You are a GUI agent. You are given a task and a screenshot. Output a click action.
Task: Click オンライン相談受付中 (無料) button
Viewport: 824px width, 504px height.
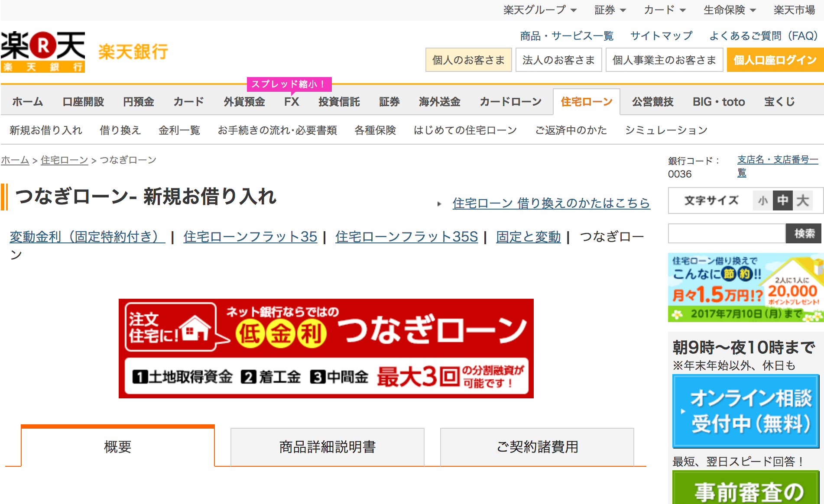(x=746, y=411)
